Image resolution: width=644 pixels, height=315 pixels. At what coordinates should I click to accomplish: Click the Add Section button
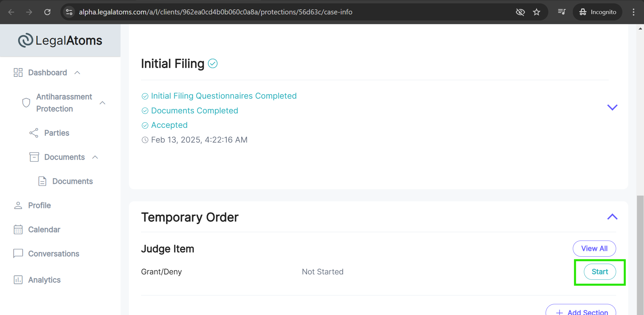pyautogui.click(x=581, y=310)
